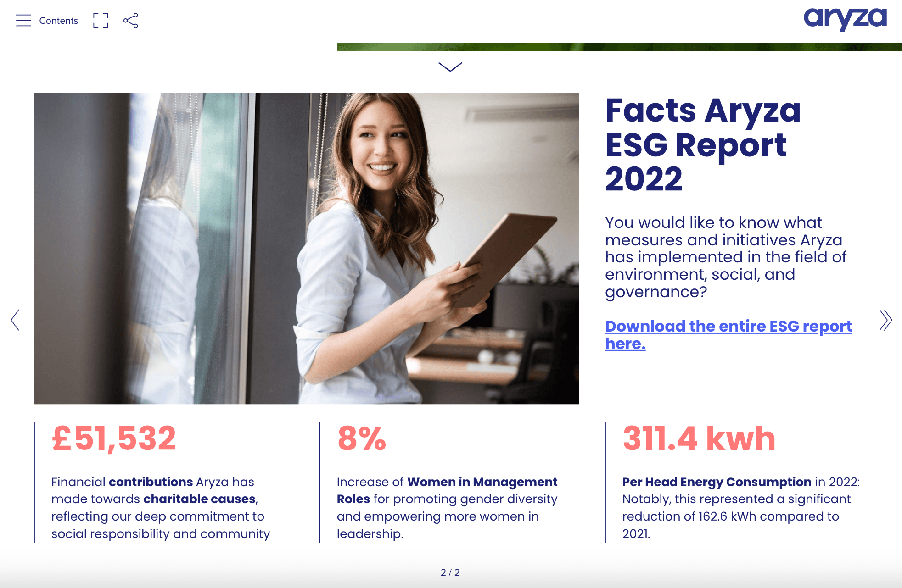The height and width of the screenshot is (588, 902).
Task: Select the £51,532 statistic figure
Action: (x=114, y=438)
